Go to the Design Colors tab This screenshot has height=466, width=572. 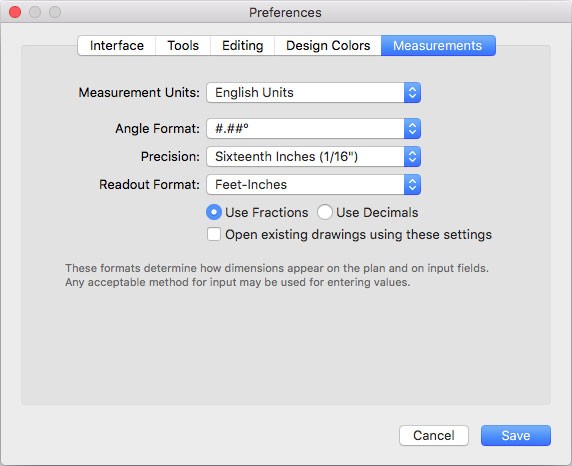pyautogui.click(x=328, y=46)
